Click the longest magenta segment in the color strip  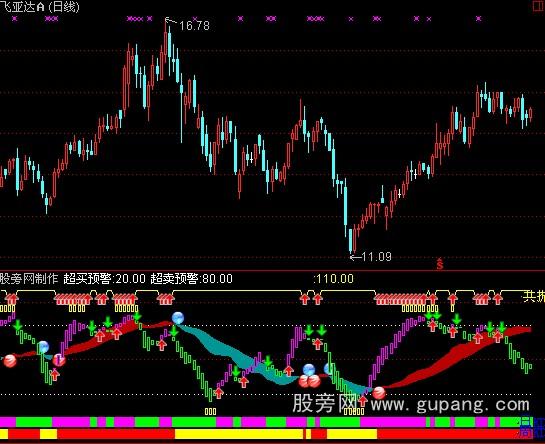[393, 422]
